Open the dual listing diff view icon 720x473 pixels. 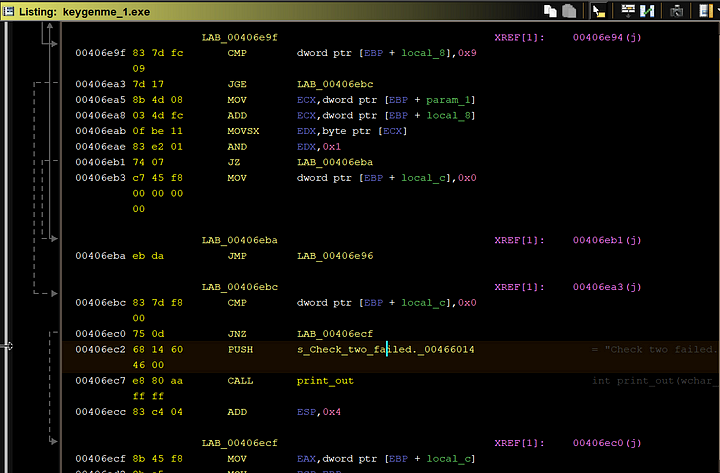[x=647, y=11]
